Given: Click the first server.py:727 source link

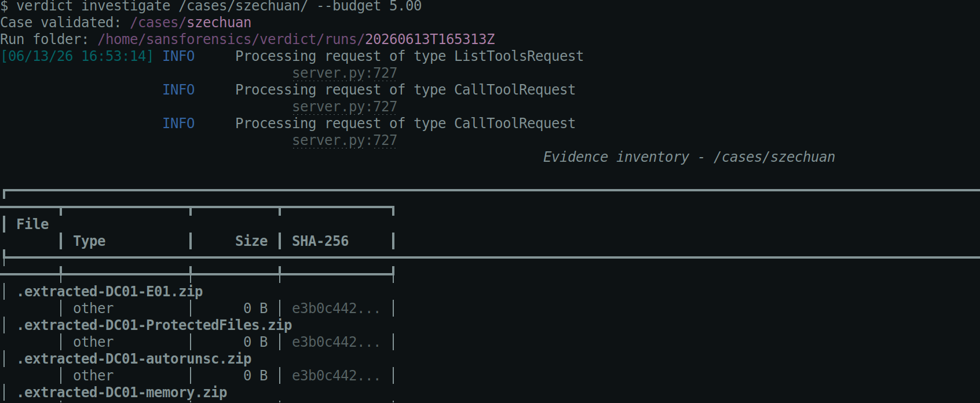Looking at the screenshot, I should click(345, 73).
